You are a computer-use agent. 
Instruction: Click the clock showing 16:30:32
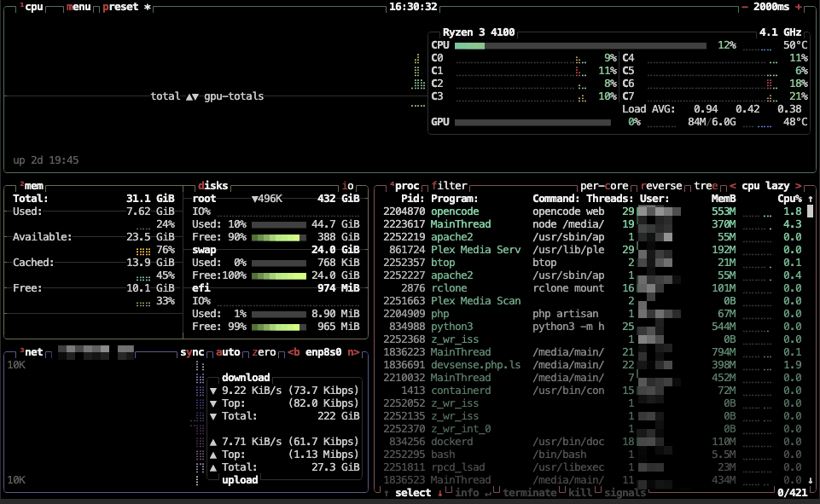click(x=413, y=7)
